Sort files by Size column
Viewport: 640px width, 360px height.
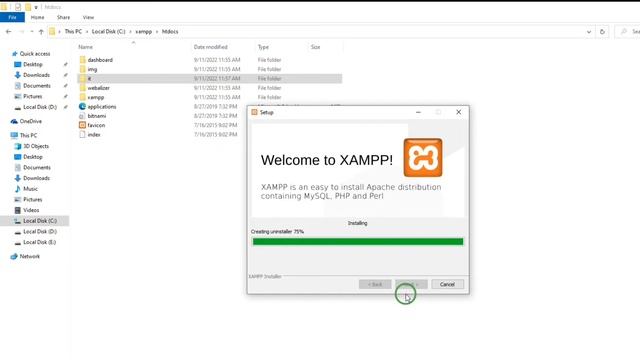316,47
